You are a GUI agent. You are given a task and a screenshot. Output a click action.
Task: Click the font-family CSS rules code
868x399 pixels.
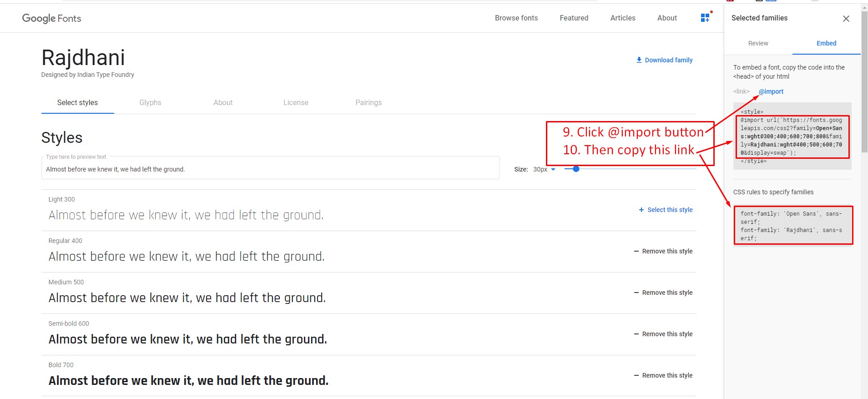tap(793, 226)
